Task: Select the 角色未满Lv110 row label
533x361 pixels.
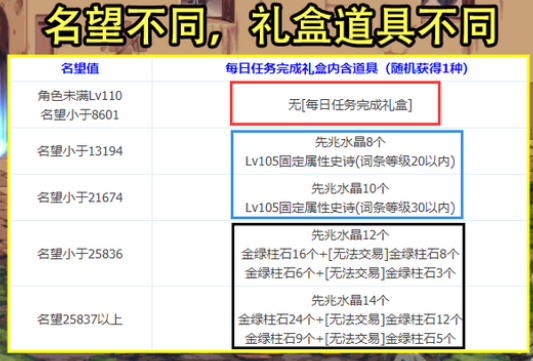Action: click(80, 96)
